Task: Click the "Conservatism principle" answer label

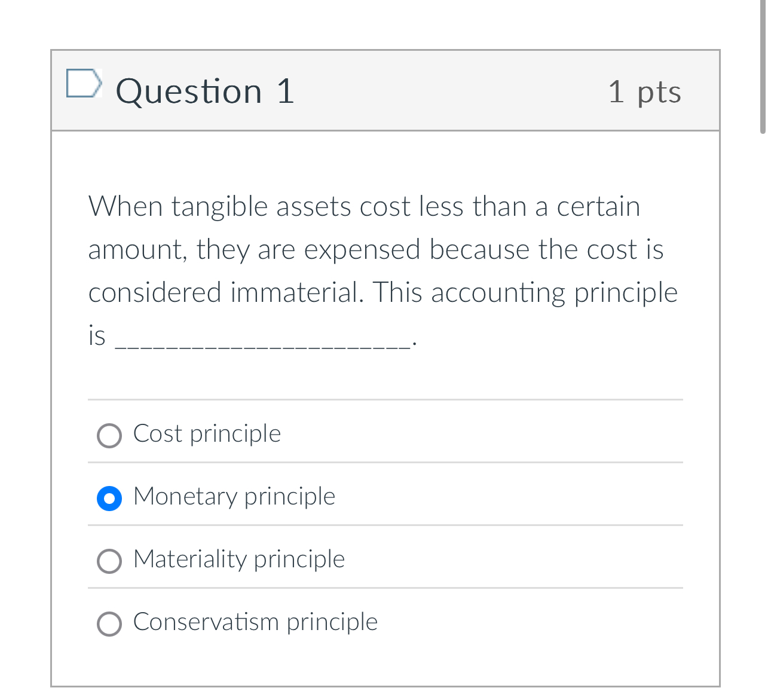Action: [256, 622]
